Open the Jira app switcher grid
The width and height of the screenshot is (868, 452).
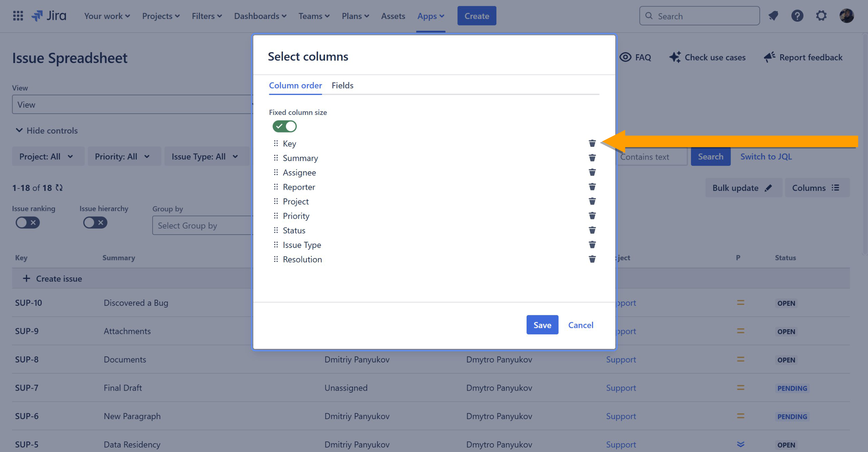[18, 16]
